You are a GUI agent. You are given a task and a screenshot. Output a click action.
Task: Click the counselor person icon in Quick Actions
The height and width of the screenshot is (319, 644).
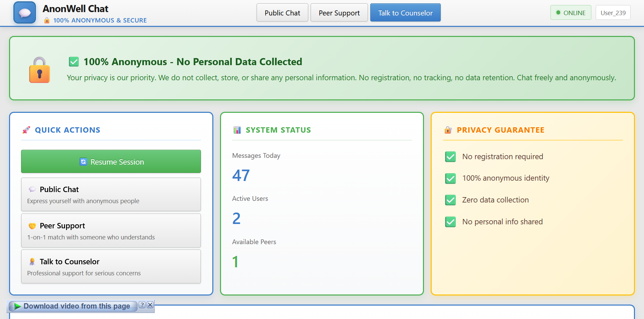32,262
